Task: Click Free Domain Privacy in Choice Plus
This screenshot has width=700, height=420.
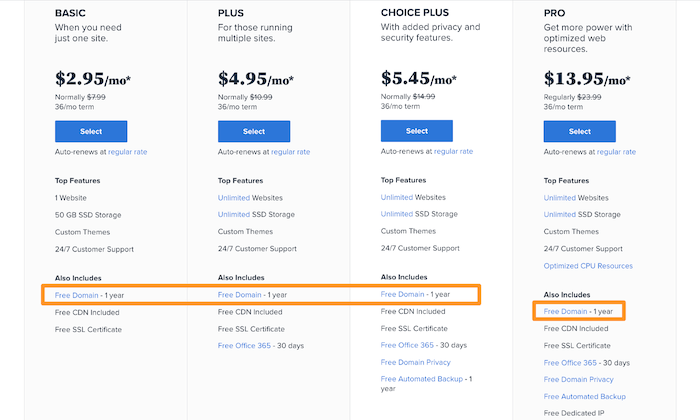Action: point(416,362)
